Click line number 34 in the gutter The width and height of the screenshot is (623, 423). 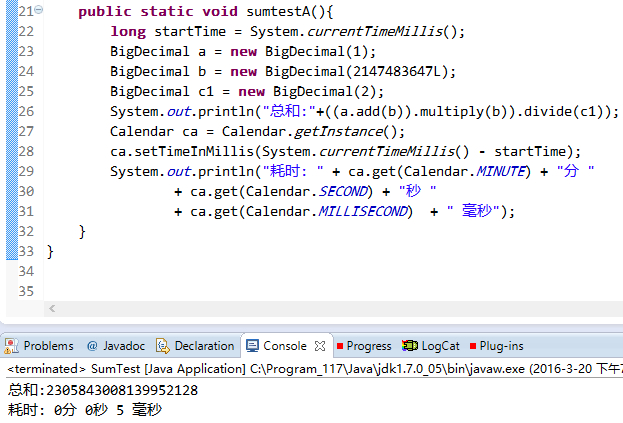point(26,271)
